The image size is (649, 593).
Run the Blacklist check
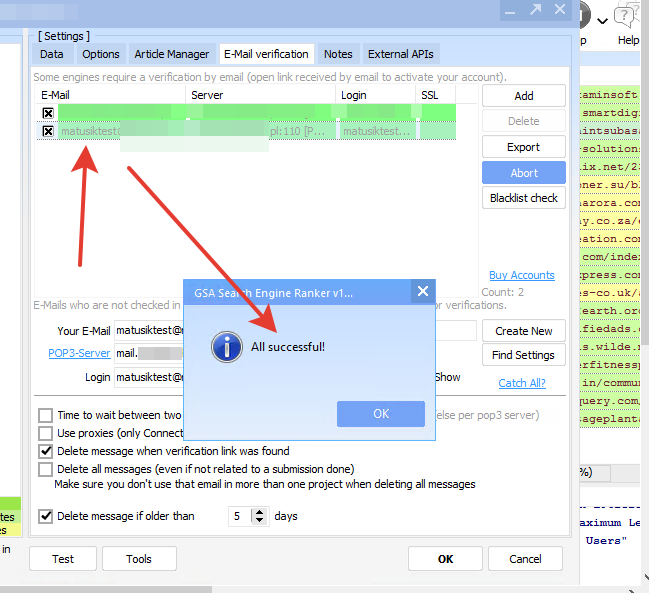[x=524, y=198]
